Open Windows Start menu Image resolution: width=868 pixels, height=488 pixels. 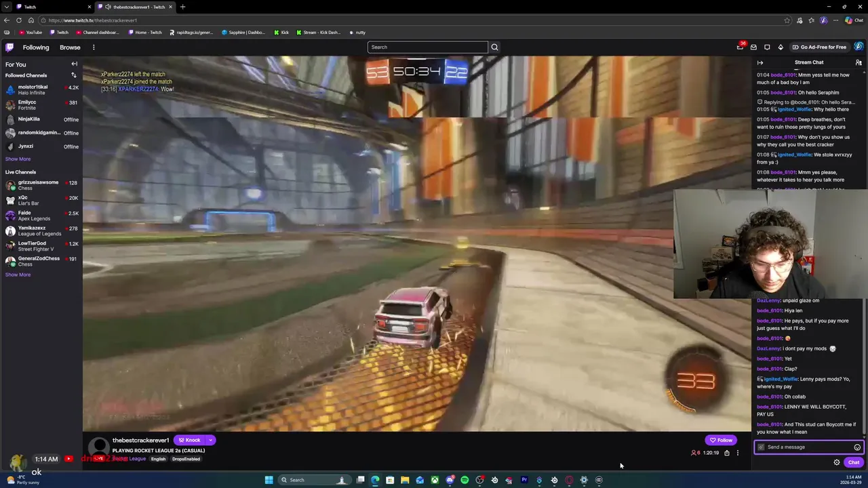tap(269, 480)
